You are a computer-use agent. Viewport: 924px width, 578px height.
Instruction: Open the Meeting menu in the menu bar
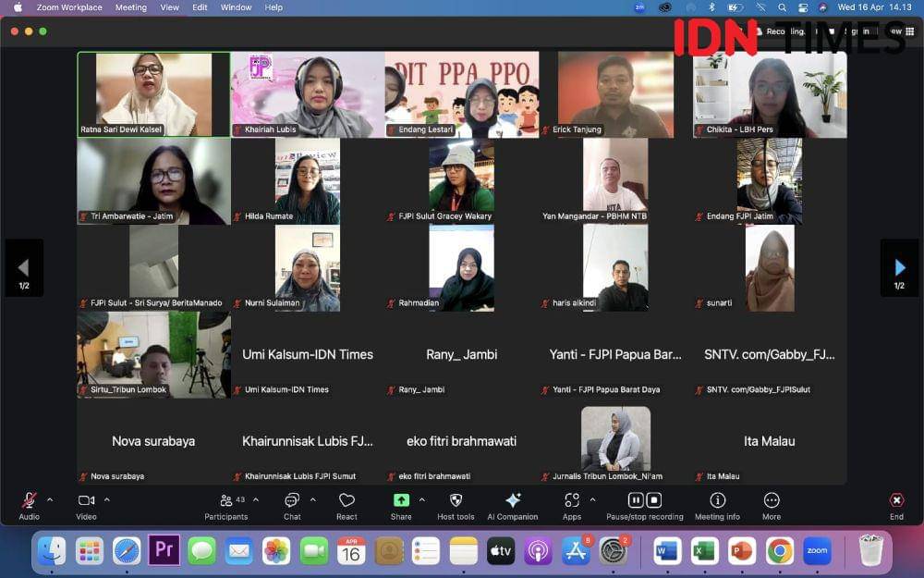tap(130, 7)
